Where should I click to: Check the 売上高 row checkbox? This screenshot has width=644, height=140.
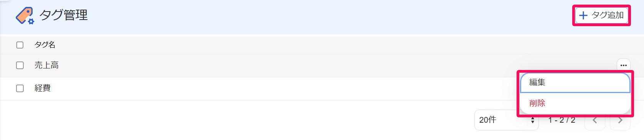coord(20,65)
